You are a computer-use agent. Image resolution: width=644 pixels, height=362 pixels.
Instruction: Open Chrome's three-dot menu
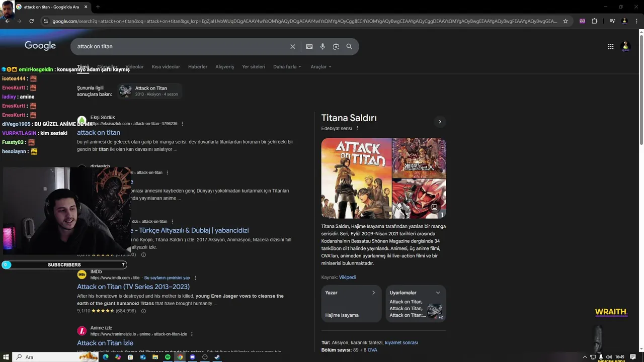[636, 21]
